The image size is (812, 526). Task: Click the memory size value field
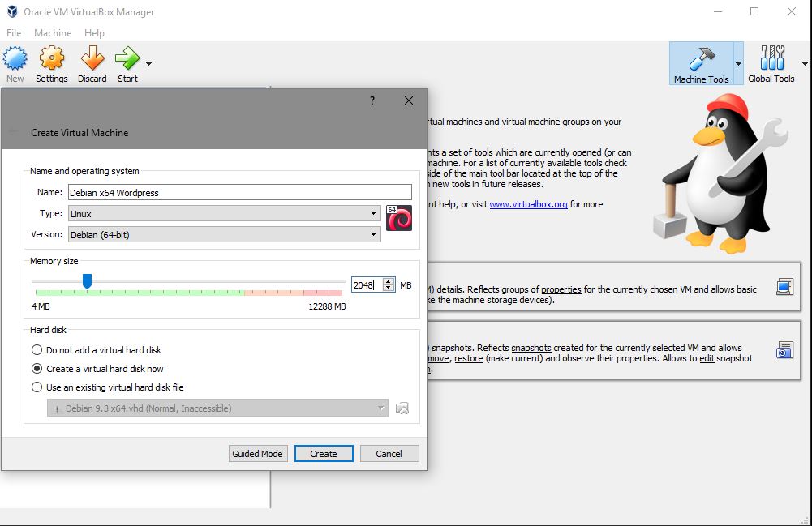pyautogui.click(x=367, y=285)
